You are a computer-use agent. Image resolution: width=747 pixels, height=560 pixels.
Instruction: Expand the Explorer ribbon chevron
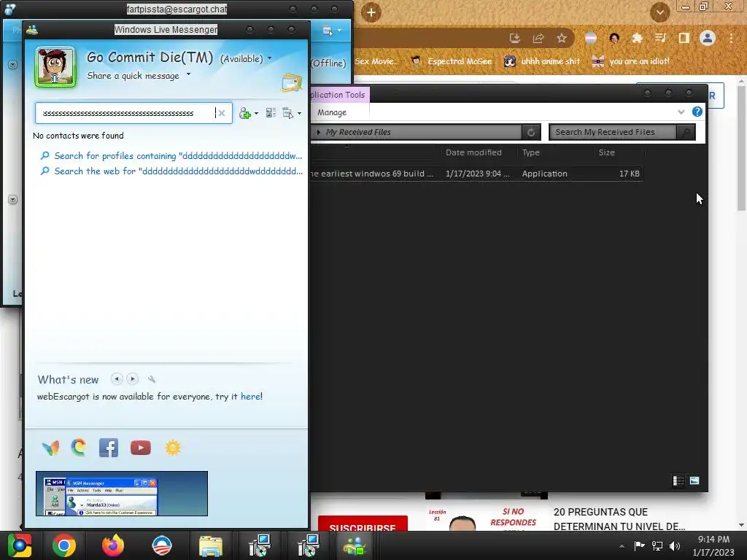point(681,112)
